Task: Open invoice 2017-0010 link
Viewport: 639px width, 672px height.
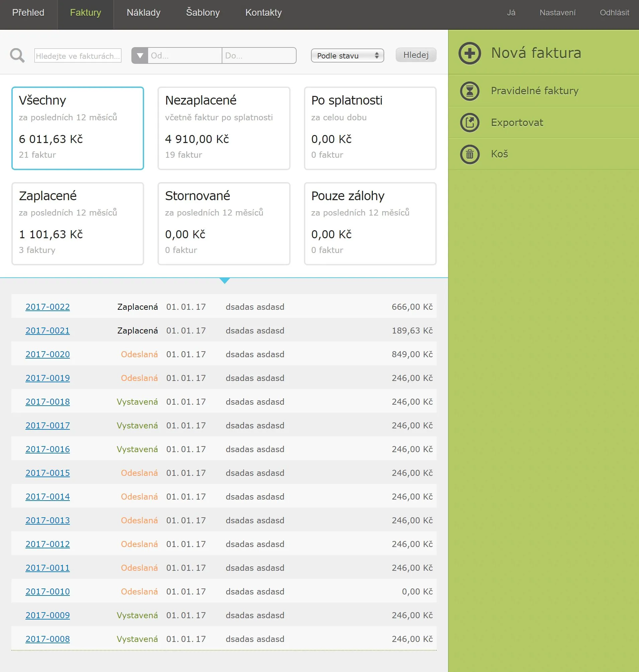Action: coord(48,591)
